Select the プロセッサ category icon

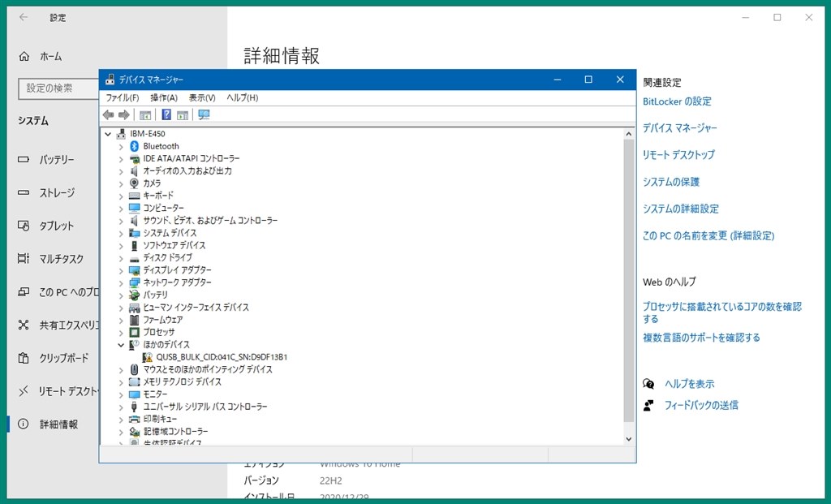(135, 332)
